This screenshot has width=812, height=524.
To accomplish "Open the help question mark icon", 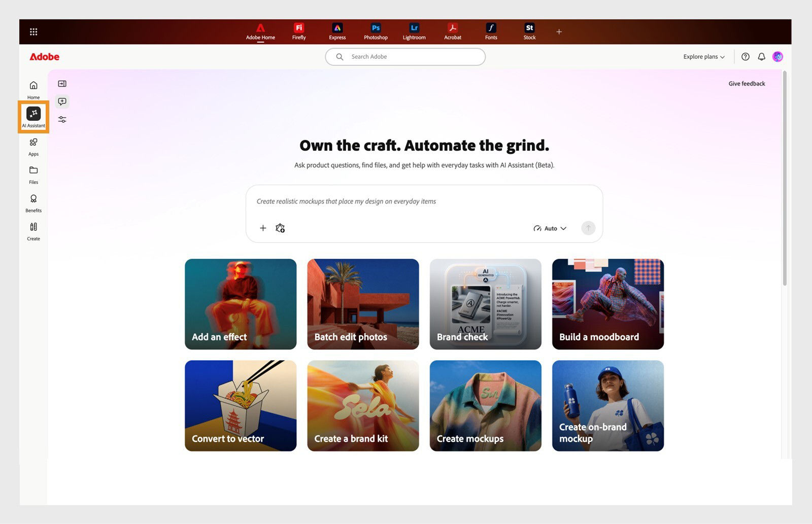I will 745,57.
